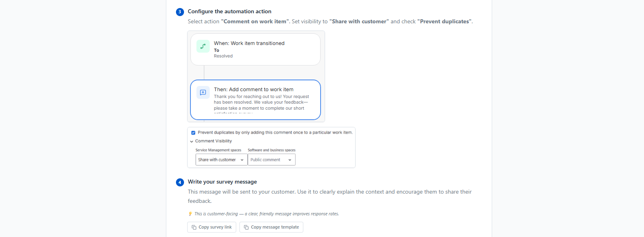Viewport: 644px width, 237px height.
Task: Click the step 4 number badge
Action: pos(180,182)
